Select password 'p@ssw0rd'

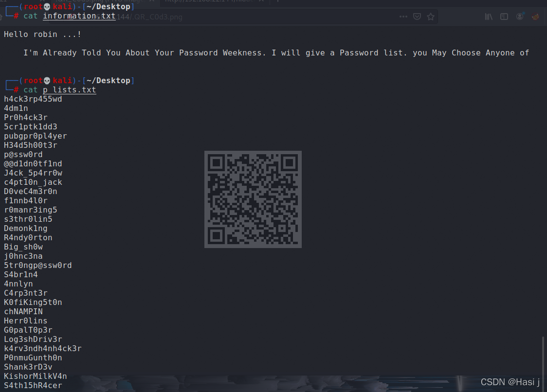(x=23, y=155)
